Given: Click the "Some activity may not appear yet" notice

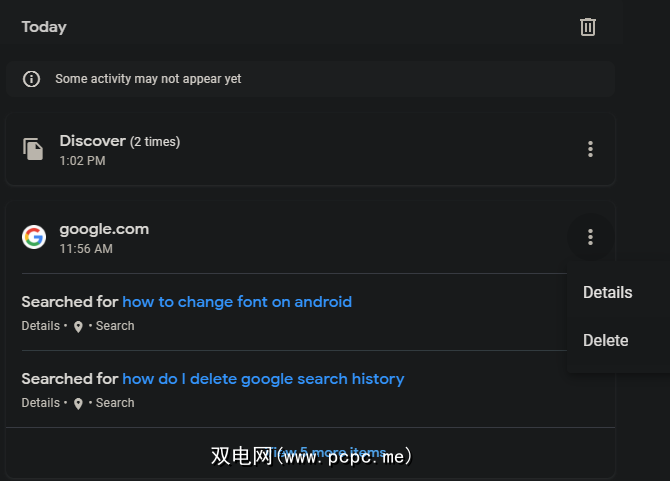Looking at the screenshot, I should (148, 79).
